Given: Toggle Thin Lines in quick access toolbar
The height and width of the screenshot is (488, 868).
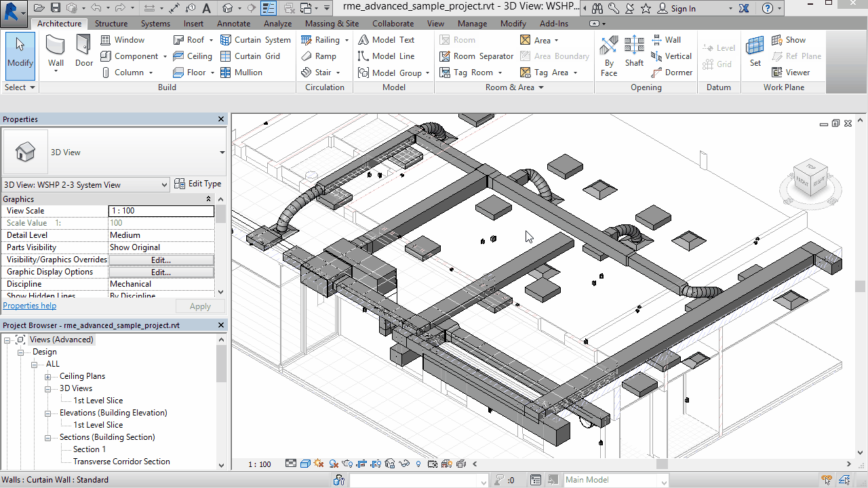Looking at the screenshot, I should (269, 8).
